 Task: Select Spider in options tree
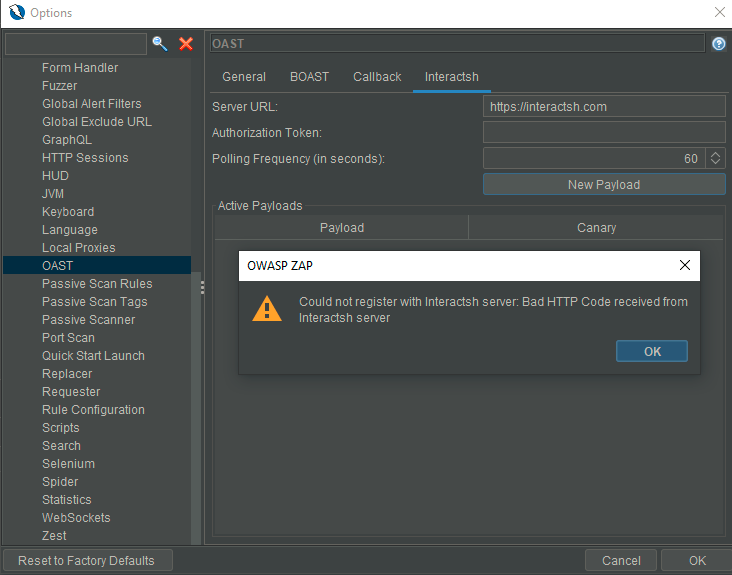(x=60, y=481)
